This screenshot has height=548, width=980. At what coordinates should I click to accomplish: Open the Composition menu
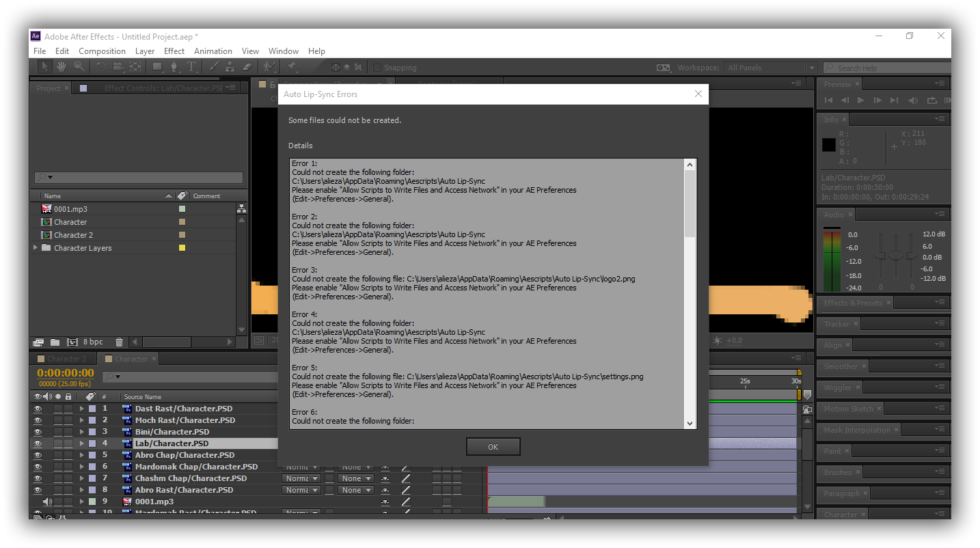coord(102,51)
